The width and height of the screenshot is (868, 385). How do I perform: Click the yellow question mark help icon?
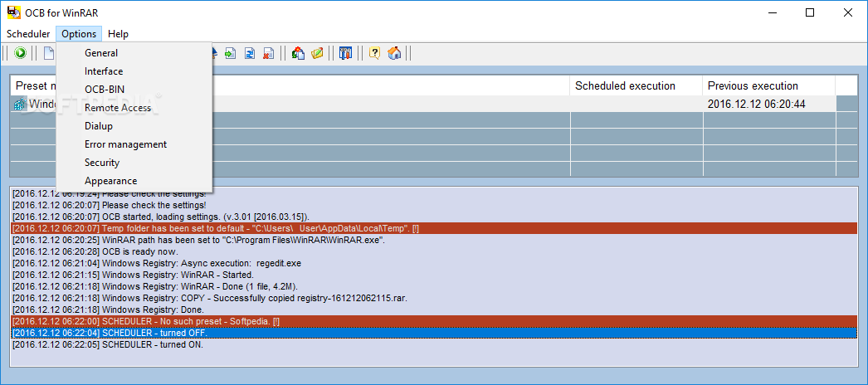(375, 53)
